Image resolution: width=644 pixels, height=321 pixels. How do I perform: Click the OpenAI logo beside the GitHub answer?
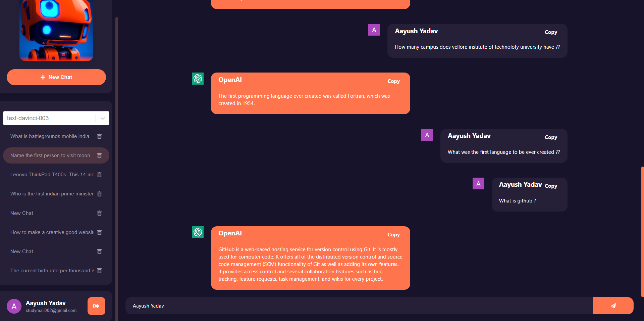tap(198, 232)
